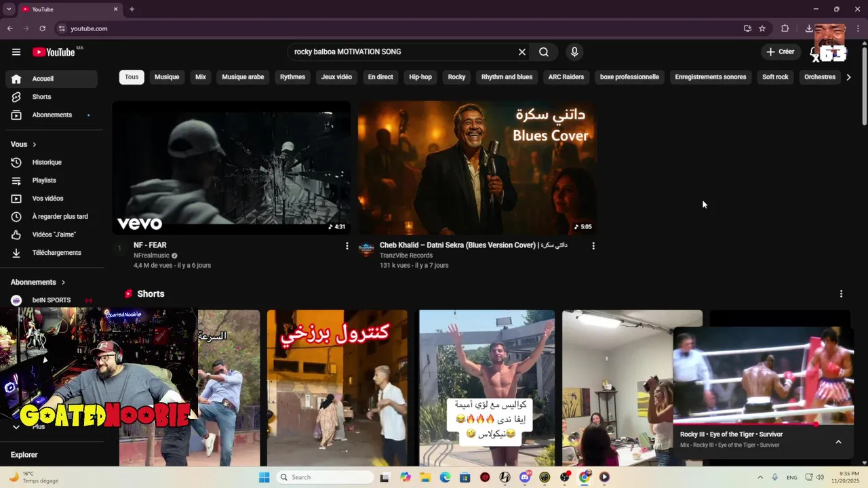This screenshot has width=868, height=488.
Task: Open Historique in the sidebar
Action: click(52, 163)
